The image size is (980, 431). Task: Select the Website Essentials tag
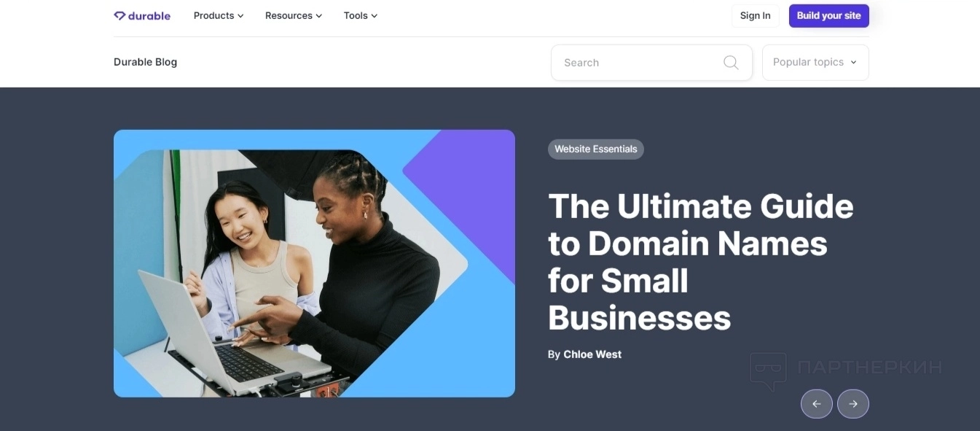[x=596, y=149]
